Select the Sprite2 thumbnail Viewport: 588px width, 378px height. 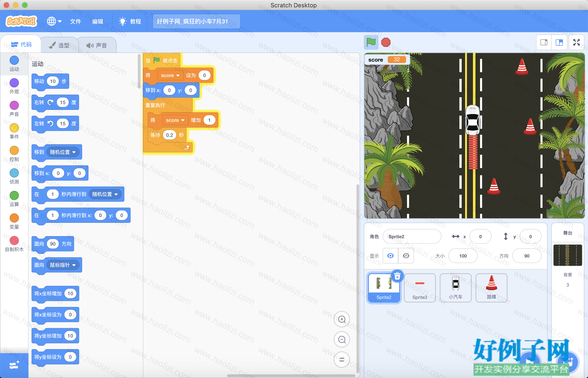(x=384, y=288)
